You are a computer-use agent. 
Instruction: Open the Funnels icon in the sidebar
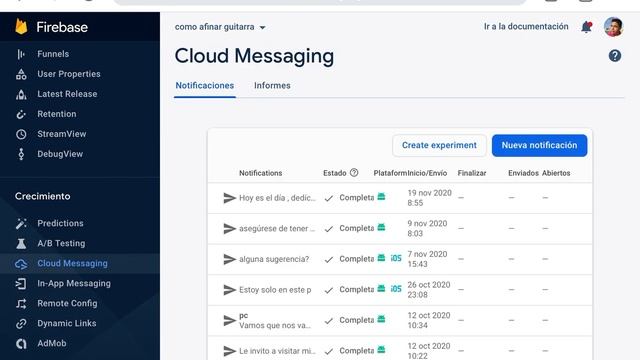21,54
